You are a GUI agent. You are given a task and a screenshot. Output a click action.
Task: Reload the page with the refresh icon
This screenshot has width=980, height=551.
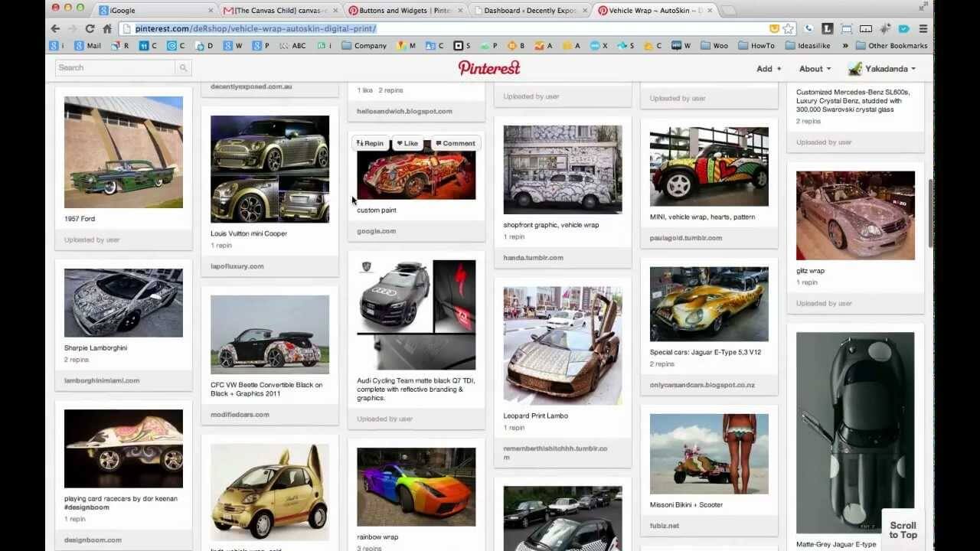pyautogui.click(x=90, y=28)
